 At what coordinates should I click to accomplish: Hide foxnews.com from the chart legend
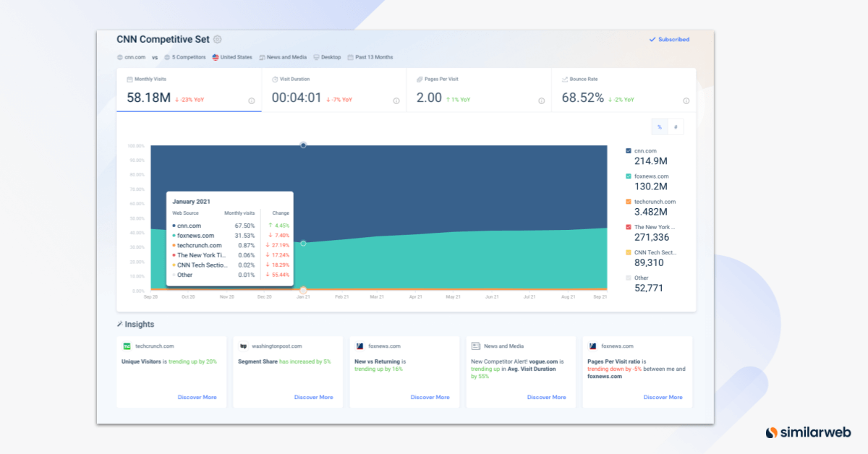[x=627, y=176]
